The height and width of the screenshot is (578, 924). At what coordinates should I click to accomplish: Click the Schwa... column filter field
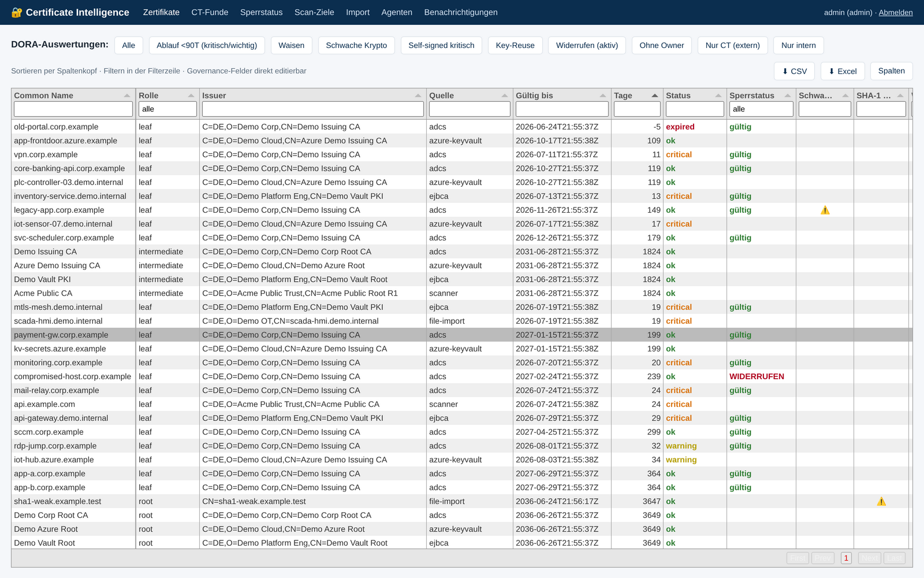[x=825, y=109]
